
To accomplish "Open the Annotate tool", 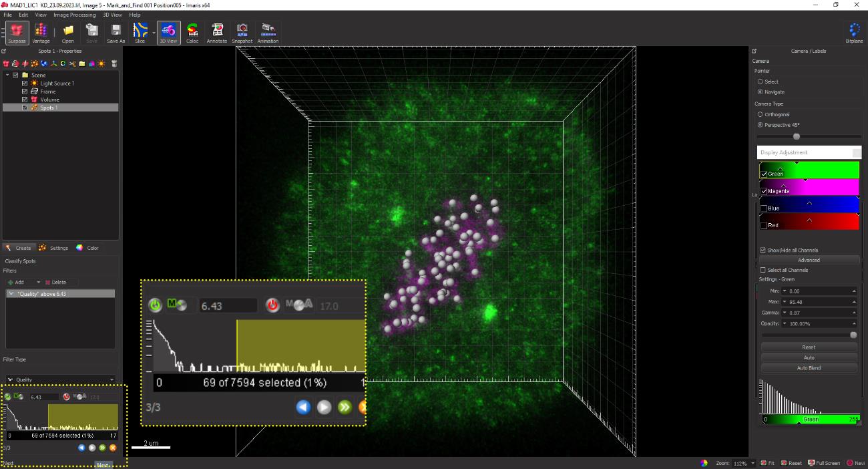I will pyautogui.click(x=217, y=32).
